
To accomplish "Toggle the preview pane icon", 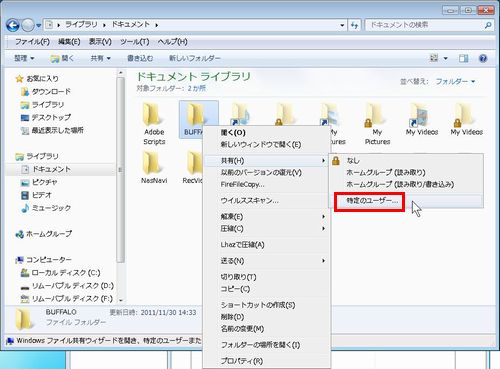I will pyautogui.click(x=463, y=58).
